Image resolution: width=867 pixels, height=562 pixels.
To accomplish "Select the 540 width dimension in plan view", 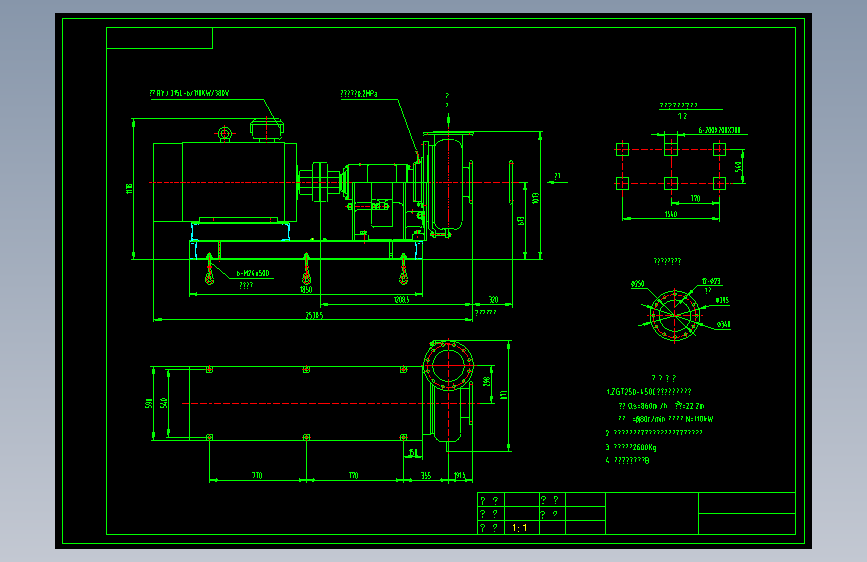I will pos(163,403).
